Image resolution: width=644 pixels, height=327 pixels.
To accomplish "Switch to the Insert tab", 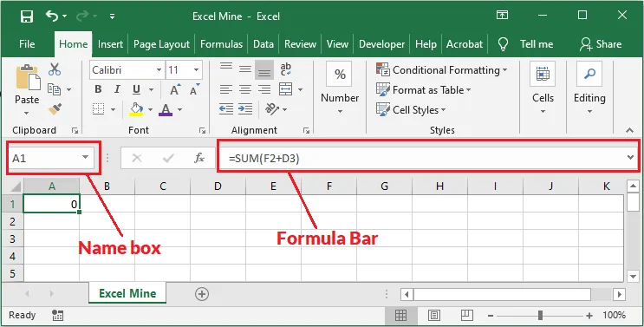I will click(x=110, y=44).
